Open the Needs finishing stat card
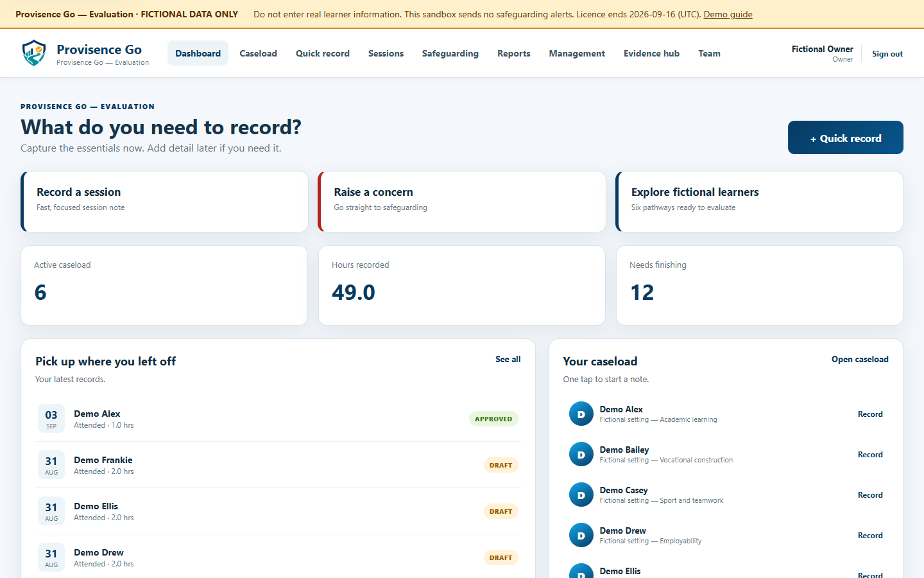Image resolution: width=924 pixels, height=578 pixels. coord(760,285)
